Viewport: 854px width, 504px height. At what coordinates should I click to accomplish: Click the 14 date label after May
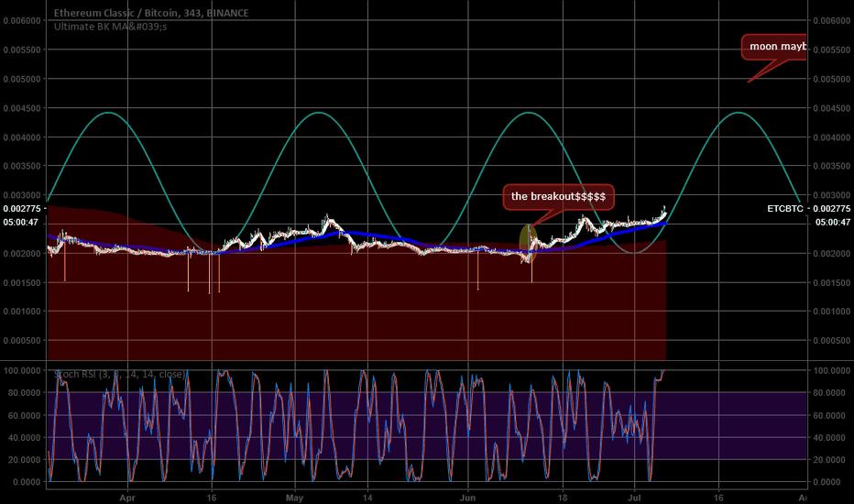pyautogui.click(x=367, y=498)
